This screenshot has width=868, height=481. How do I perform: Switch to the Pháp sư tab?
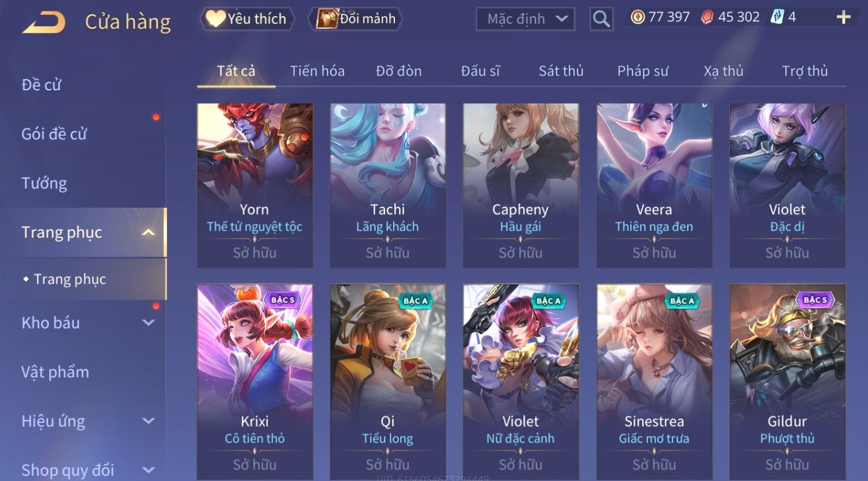click(x=642, y=71)
